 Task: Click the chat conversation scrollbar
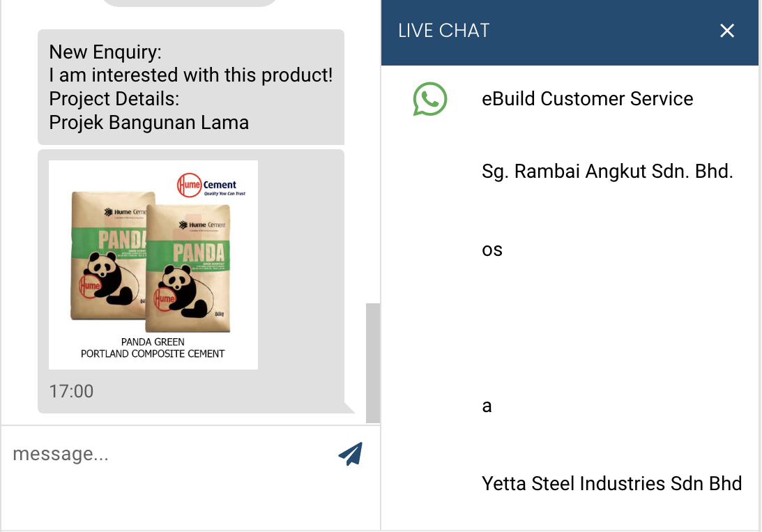coord(372,363)
